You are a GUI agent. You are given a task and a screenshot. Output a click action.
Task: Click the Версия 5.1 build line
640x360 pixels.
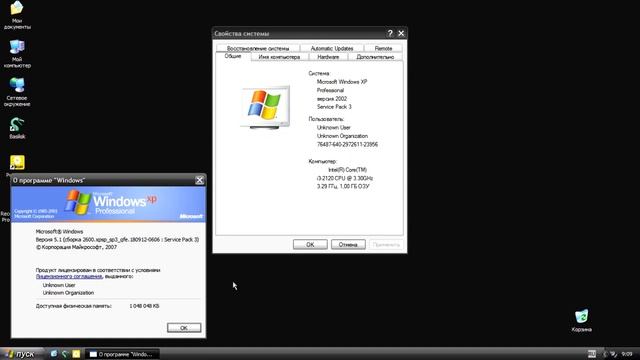coord(117,240)
